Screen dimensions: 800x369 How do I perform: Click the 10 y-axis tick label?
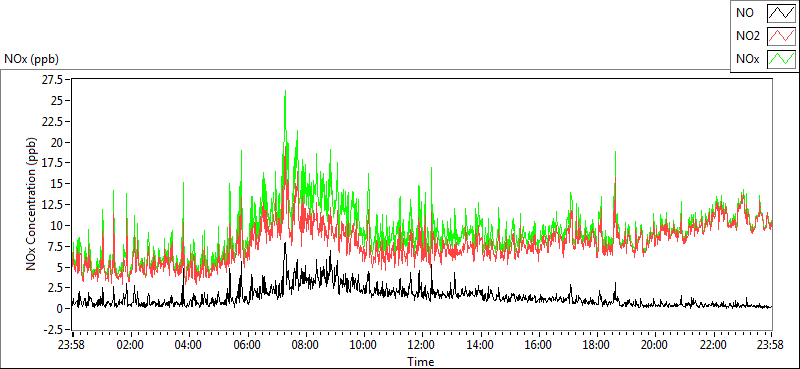click(x=57, y=225)
